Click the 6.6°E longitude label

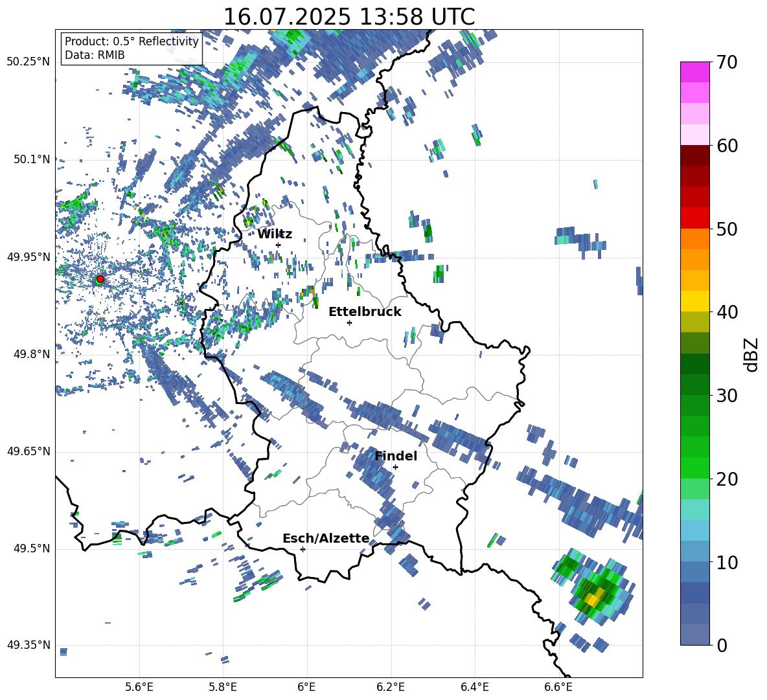[558, 687]
